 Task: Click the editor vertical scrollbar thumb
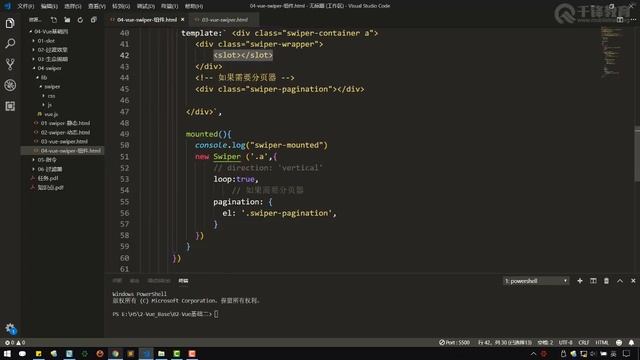[637, 154]
